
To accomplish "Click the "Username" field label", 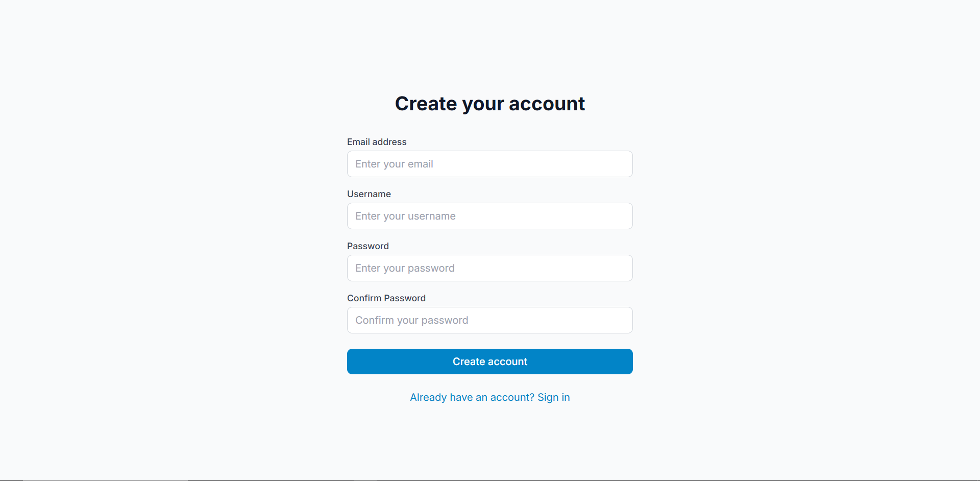I will (x=369, y=194).
